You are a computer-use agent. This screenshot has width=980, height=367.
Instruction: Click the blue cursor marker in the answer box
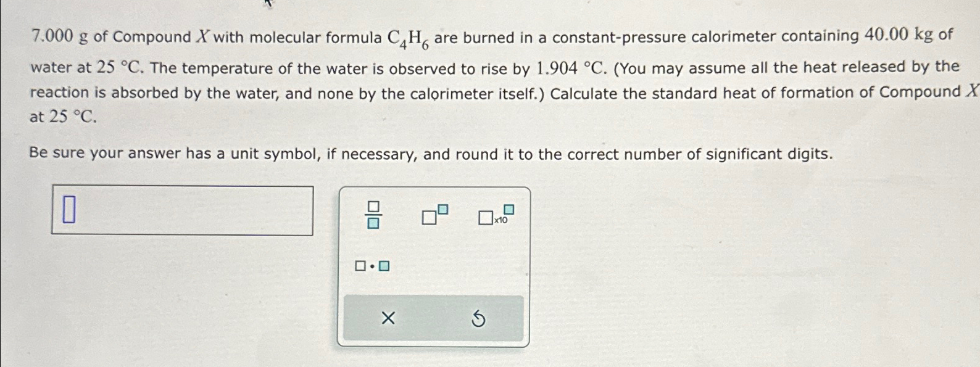pos(70,210)
